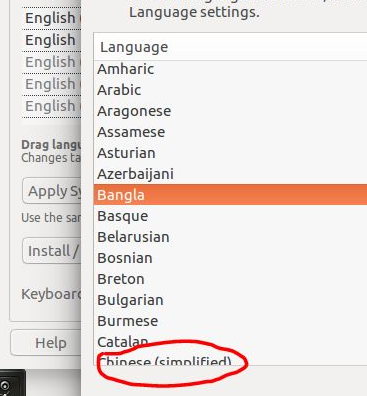Click the Install / Remove Languages button
Viewport: 367px width, 396px height.
point(52,251)
